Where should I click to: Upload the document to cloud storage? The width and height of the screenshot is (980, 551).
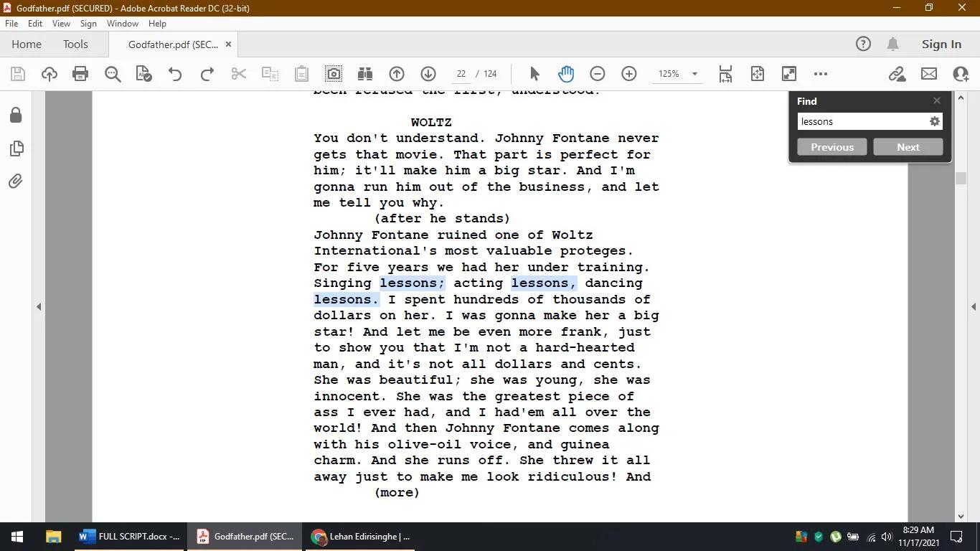[x=50, y=74]
